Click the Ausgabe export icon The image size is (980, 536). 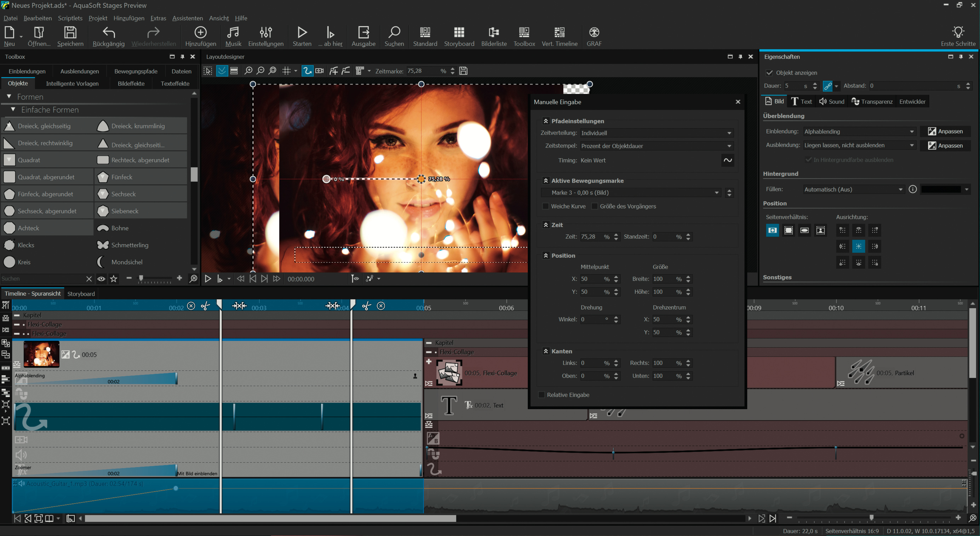tap(363, 32)
